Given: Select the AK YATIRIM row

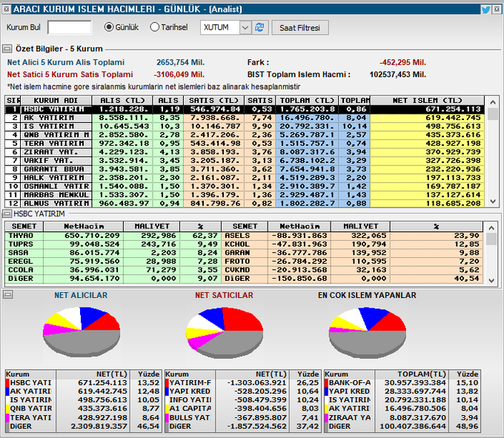Looking at the screenshot, I should pyautogui.click(x=245, y=118).
